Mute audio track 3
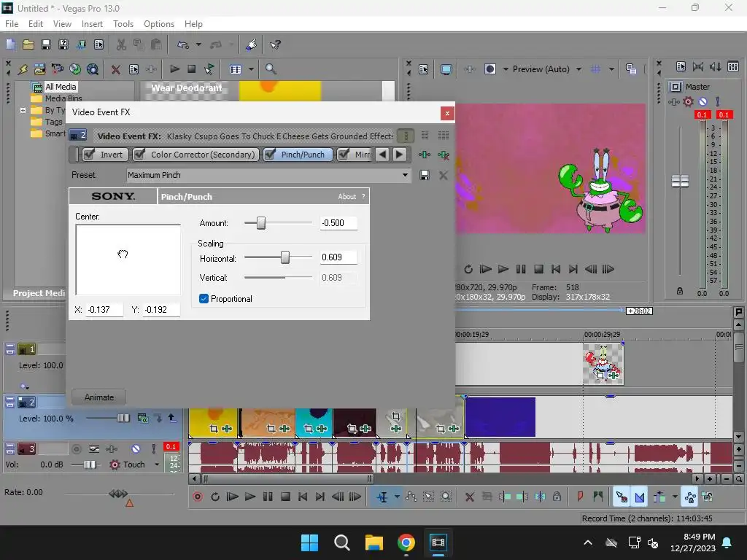The image size is (747, 560). pos(136,448)
